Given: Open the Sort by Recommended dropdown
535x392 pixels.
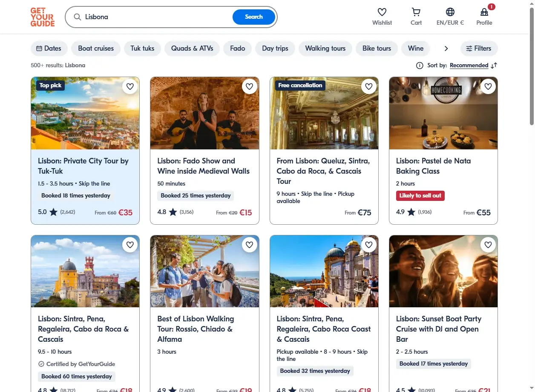Looking at the screenshot, I should tap(469, 66).
